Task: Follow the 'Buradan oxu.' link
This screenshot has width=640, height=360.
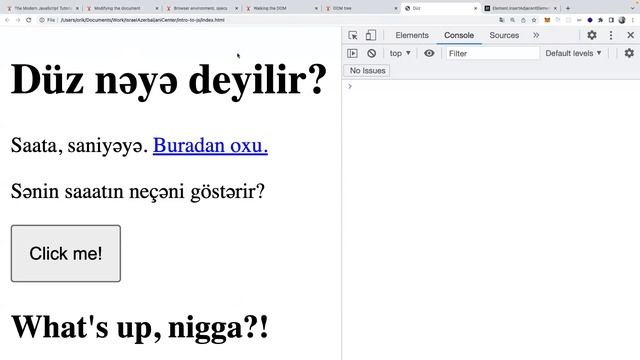Action: (210, 145)
